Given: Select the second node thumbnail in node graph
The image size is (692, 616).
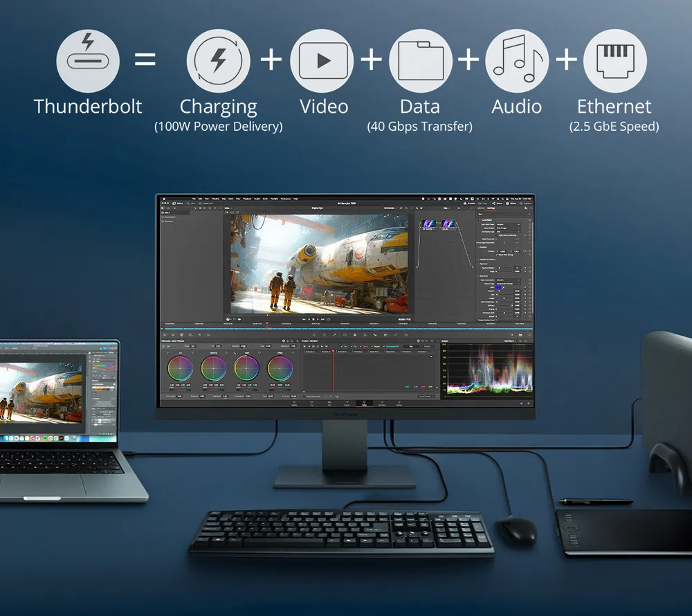Looking at the screenshot, I should pos(448,224).
